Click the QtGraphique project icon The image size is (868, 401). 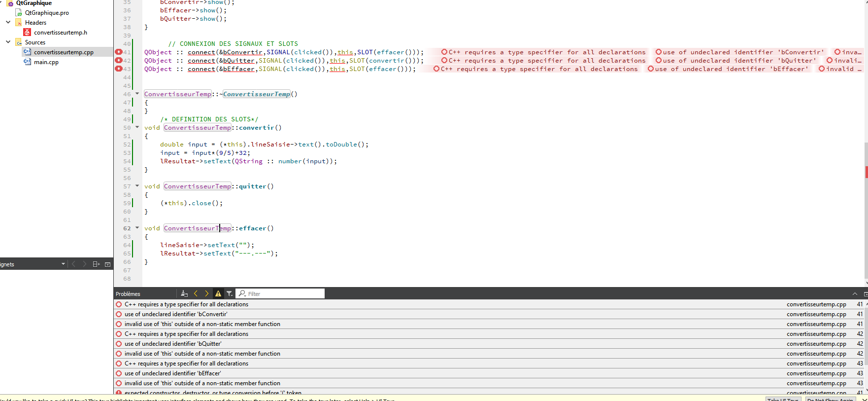click(x=10, y=3)
